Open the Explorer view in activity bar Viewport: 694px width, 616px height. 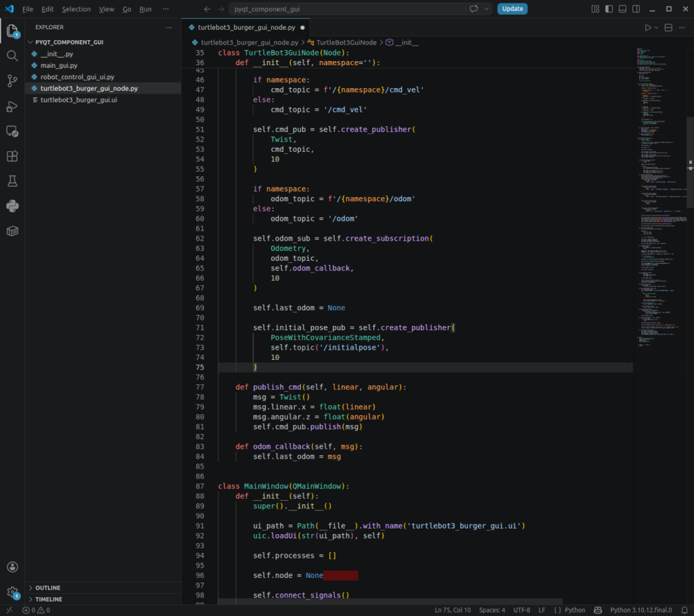pyautogui.click(x=12, y=30)
